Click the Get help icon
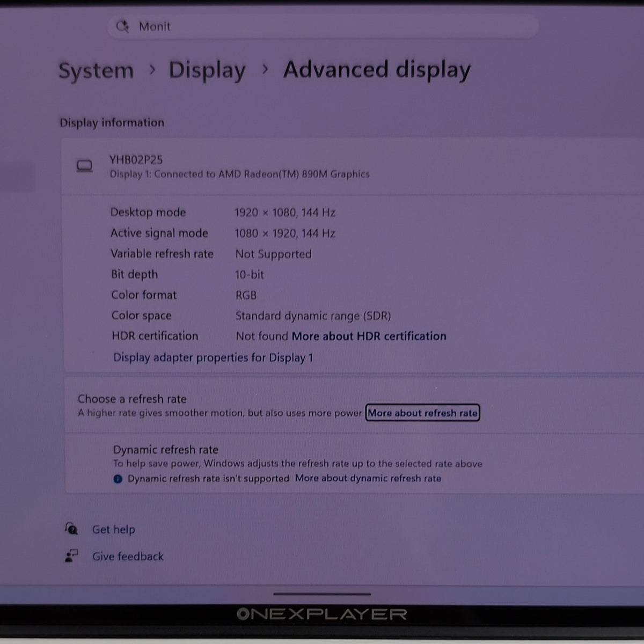644x644 pixels. point(71,529)
